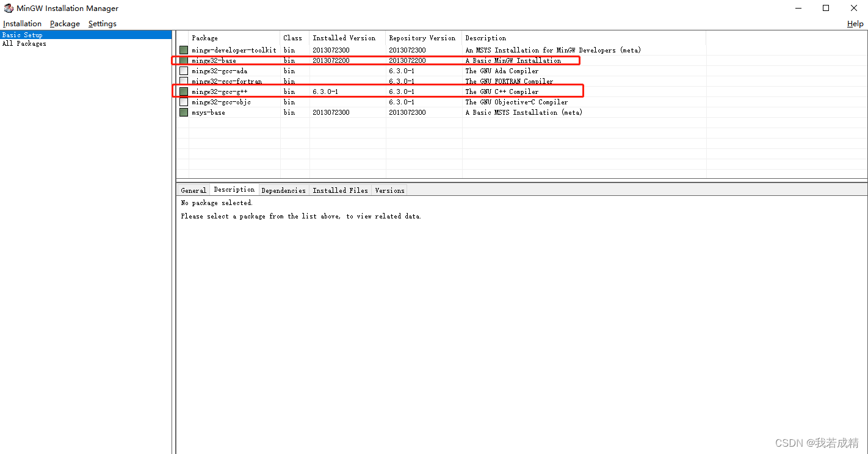Toggle the mingw-developer-toolkit package checkbox
The width and height of the screenshot is (868, 454).
(x=184, y=50)
